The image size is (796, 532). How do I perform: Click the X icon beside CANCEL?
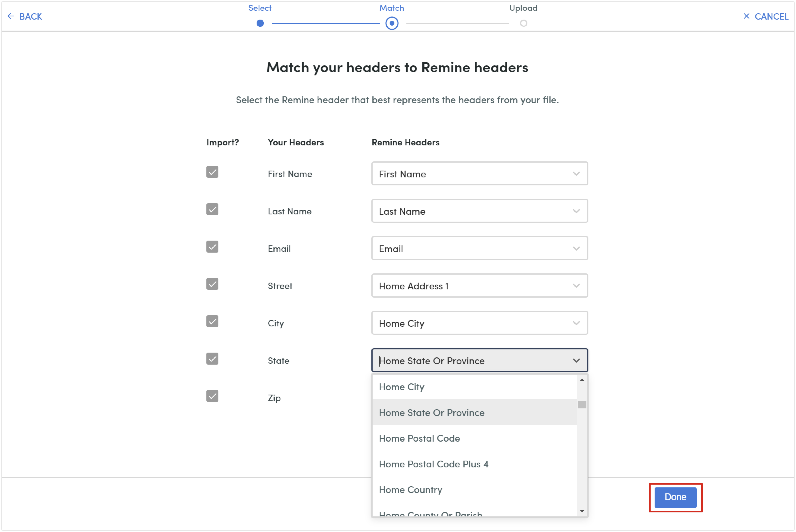(746, 16)
